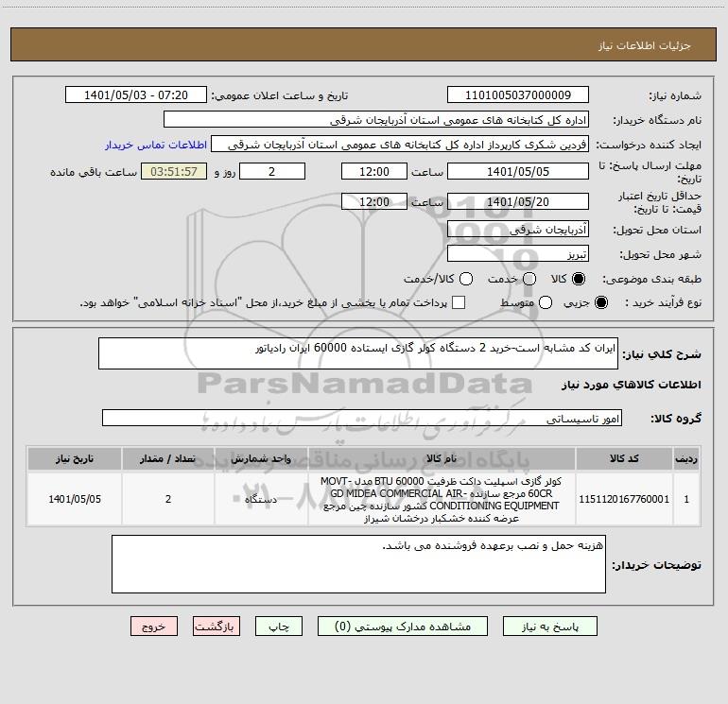The image size is (728, 704).
Task: Click the general need description text box
Action: click(358, 353)
